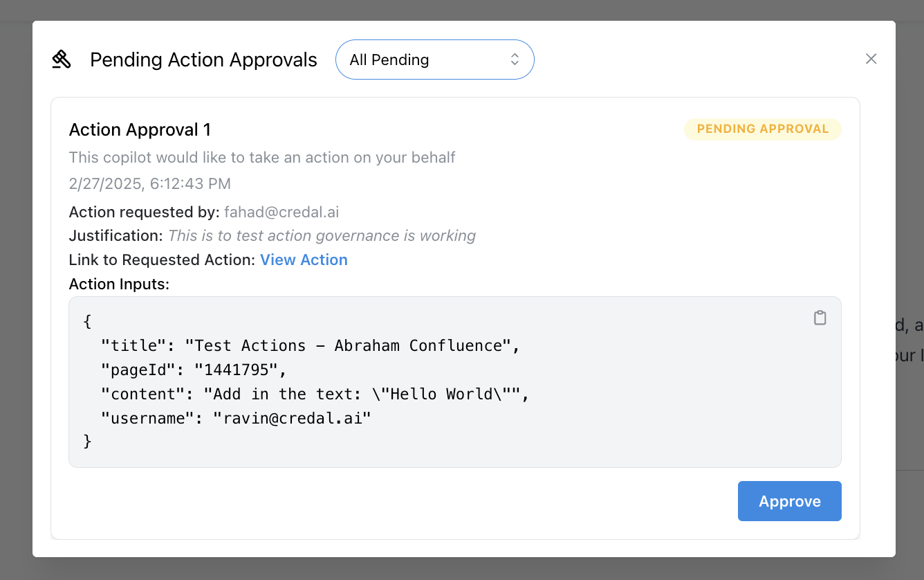Select the JSON action inputs code block
This screenshot has width=924, height=580.
[455, 381]
